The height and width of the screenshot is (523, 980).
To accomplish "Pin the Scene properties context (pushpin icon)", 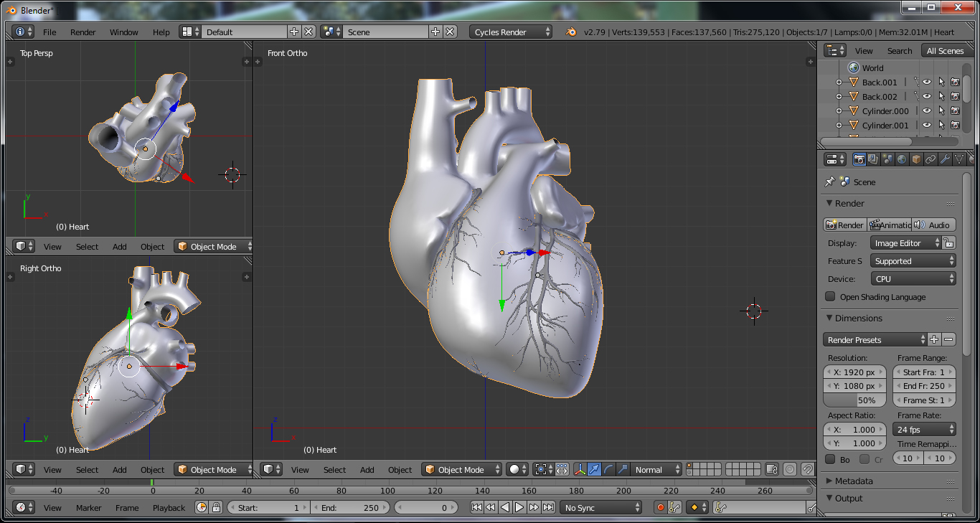I will [831, 181].
